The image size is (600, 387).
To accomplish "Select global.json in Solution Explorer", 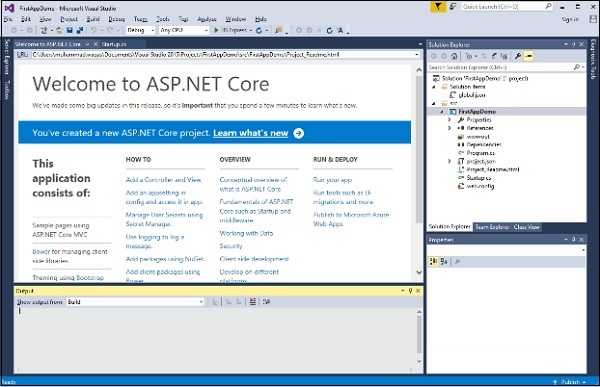I will click(x=471, y=95).
